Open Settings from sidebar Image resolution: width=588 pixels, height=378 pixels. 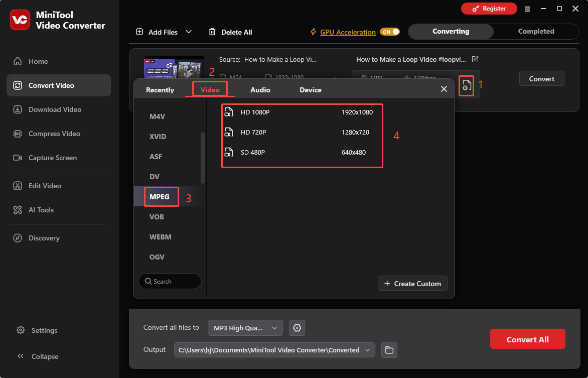tap(37, 330)
